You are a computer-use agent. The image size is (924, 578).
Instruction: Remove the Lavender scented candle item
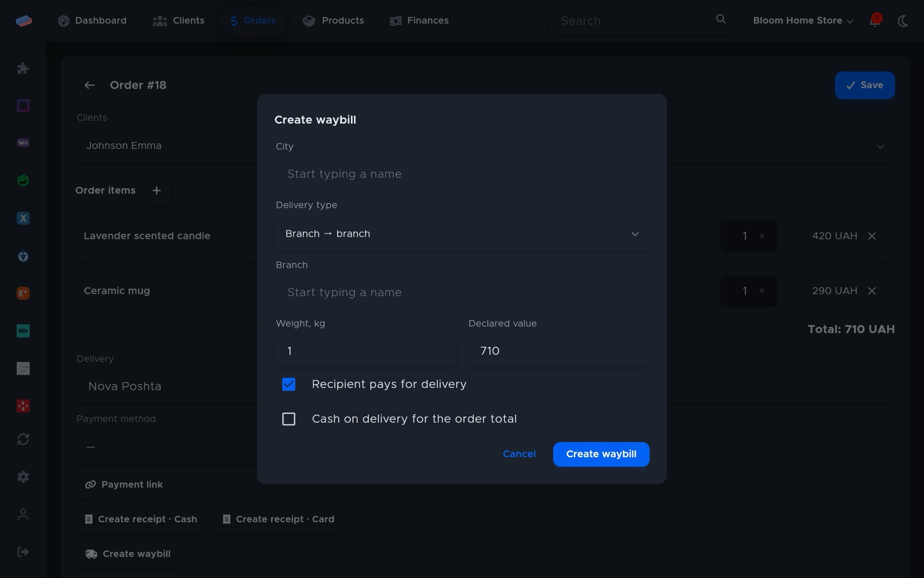[872, 236]
